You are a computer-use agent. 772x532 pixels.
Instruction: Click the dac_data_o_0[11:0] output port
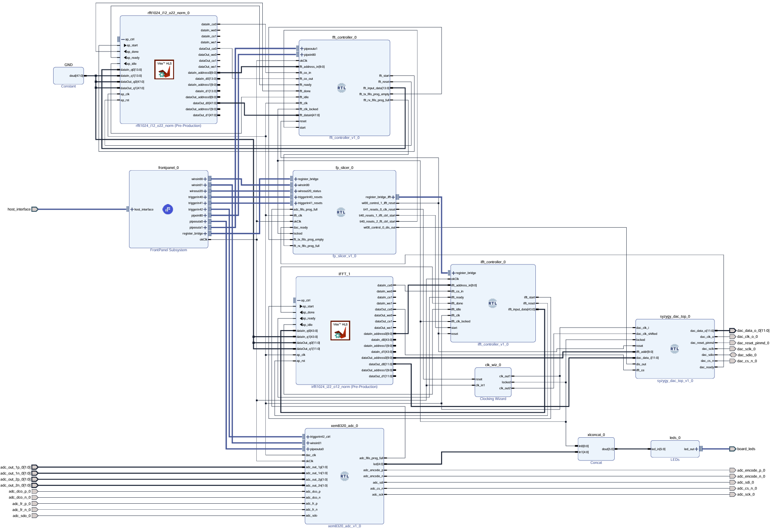point(733,331)
